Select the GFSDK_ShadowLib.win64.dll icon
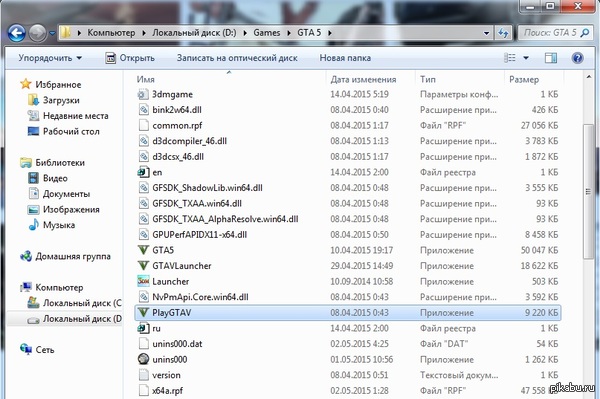Screen dimensions: 600x399 tap(143, 188)
